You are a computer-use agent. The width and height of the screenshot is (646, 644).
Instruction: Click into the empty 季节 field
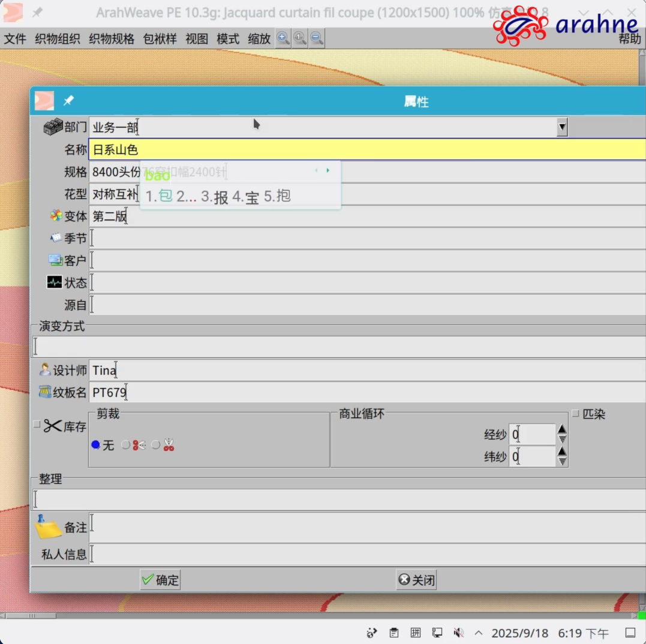click(x=367, y=238)
